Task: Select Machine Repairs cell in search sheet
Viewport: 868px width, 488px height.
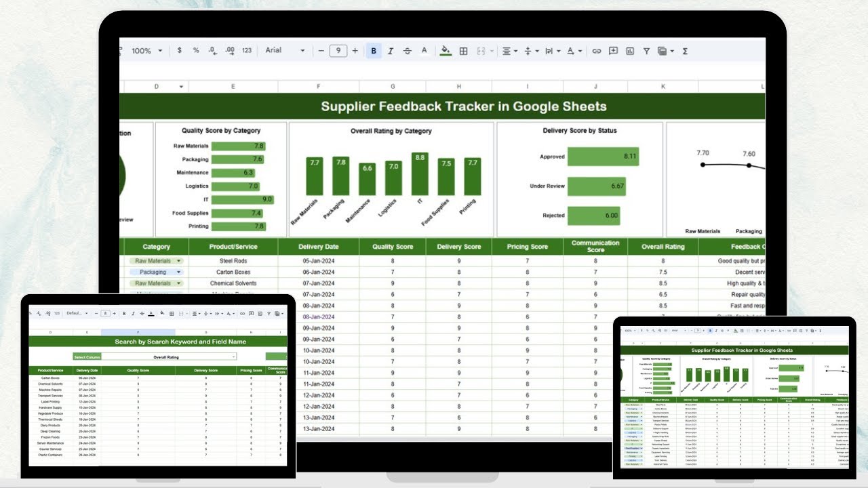Action: click(x=51, y=390)
